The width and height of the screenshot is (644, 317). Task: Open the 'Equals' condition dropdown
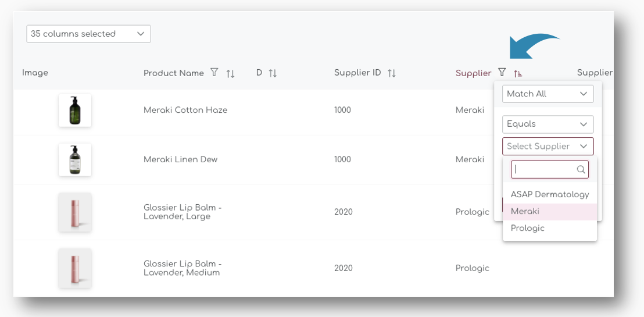pos(548,124)
